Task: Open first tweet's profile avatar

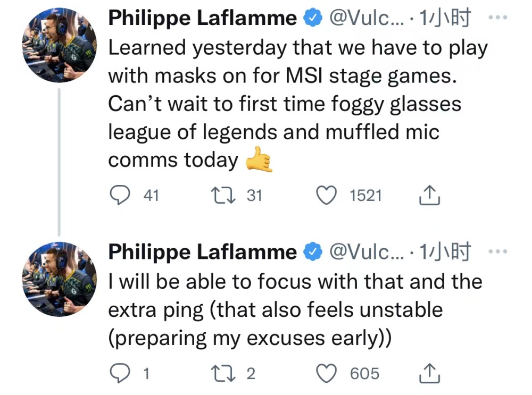Action: [59, 46]
